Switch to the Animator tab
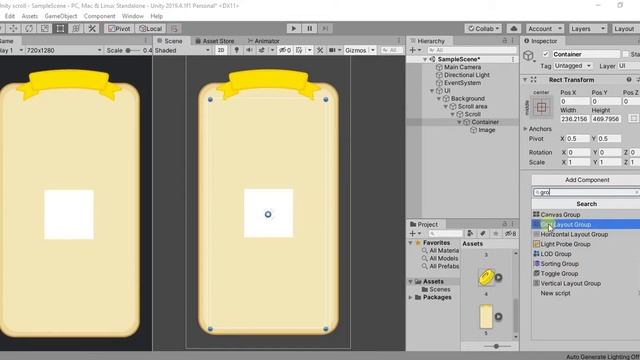Viewport: 640px width, 360px height. pos(264,41)
